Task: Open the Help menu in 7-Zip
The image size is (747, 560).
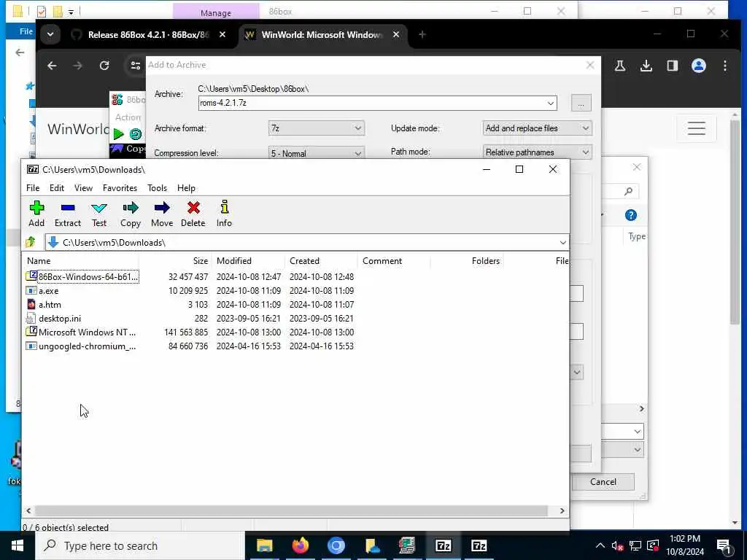Action: (x=186, y=188)
